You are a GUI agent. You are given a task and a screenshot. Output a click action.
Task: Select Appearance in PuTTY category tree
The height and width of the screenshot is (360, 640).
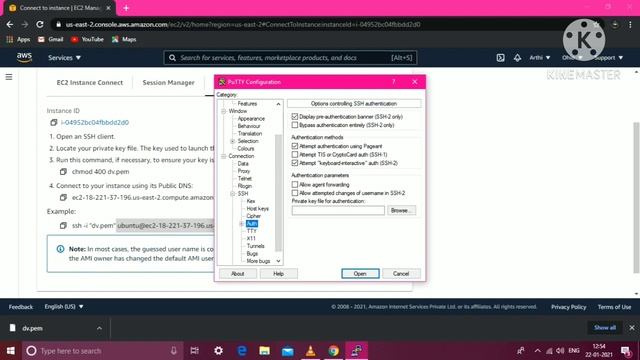pos(251,119)
